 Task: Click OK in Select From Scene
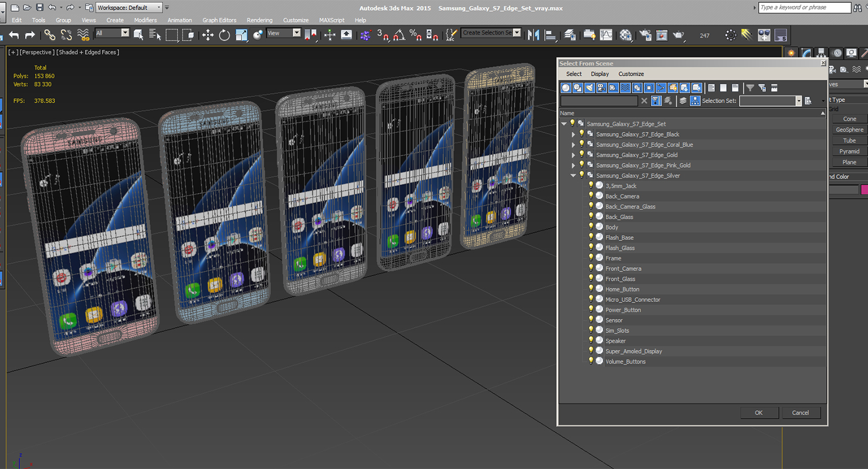tap(759, 413)
